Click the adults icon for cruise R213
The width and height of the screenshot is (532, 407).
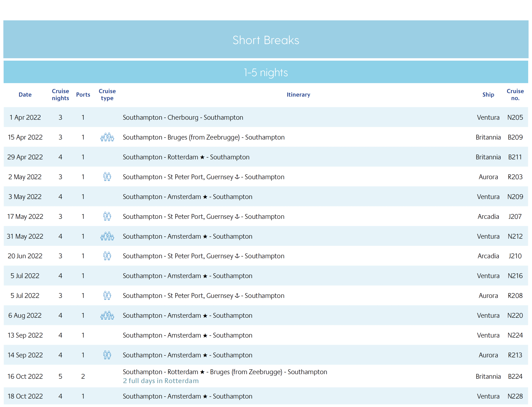tap(107, 355)
